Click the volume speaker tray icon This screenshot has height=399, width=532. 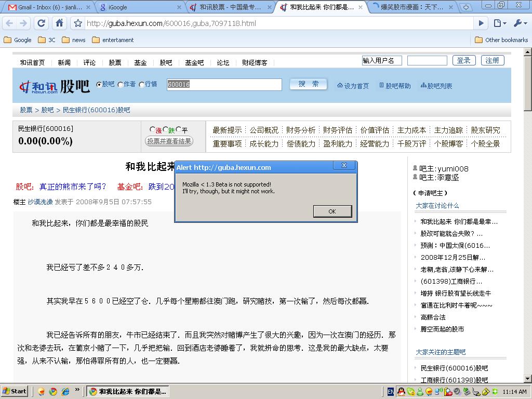tap(457, 392)
